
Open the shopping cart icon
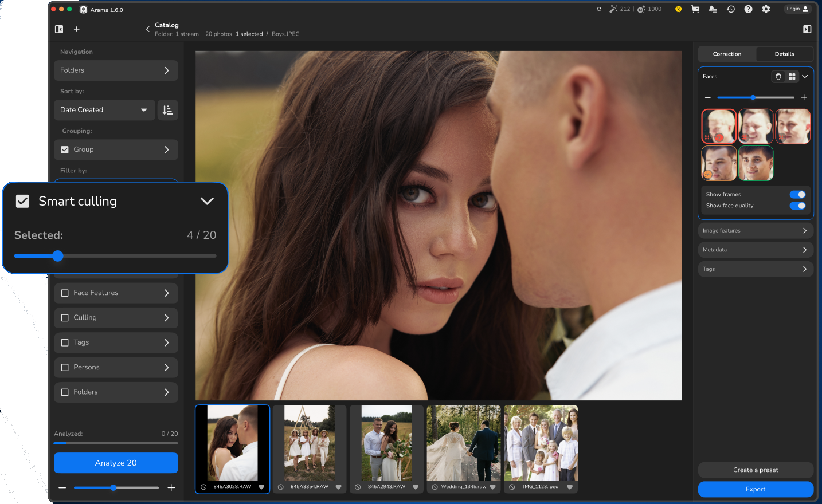point(695,9)
